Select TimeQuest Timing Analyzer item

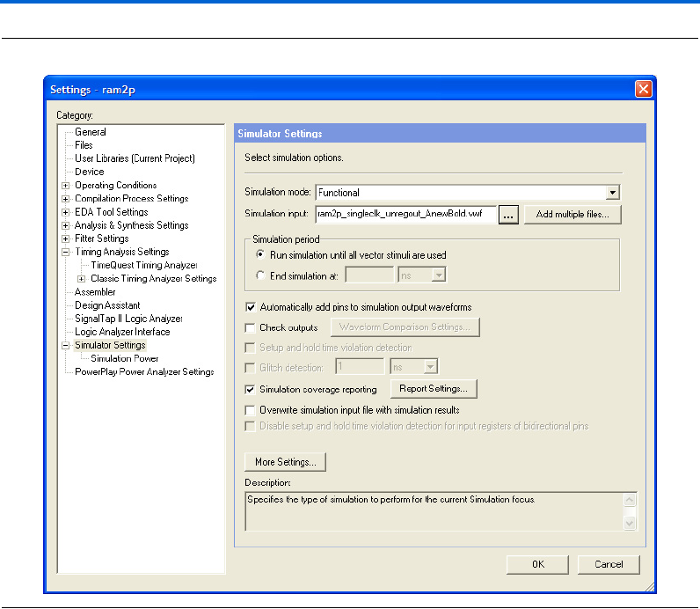(143, 265)
